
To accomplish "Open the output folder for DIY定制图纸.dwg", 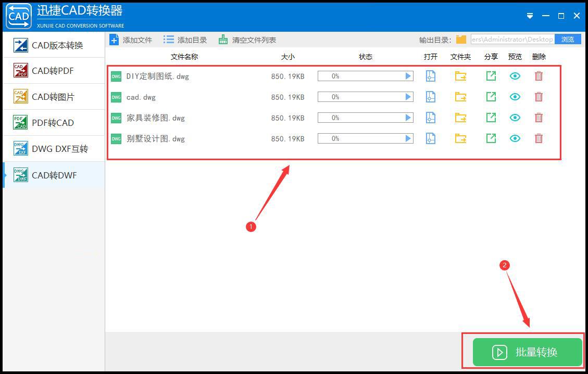I will 460,76.
